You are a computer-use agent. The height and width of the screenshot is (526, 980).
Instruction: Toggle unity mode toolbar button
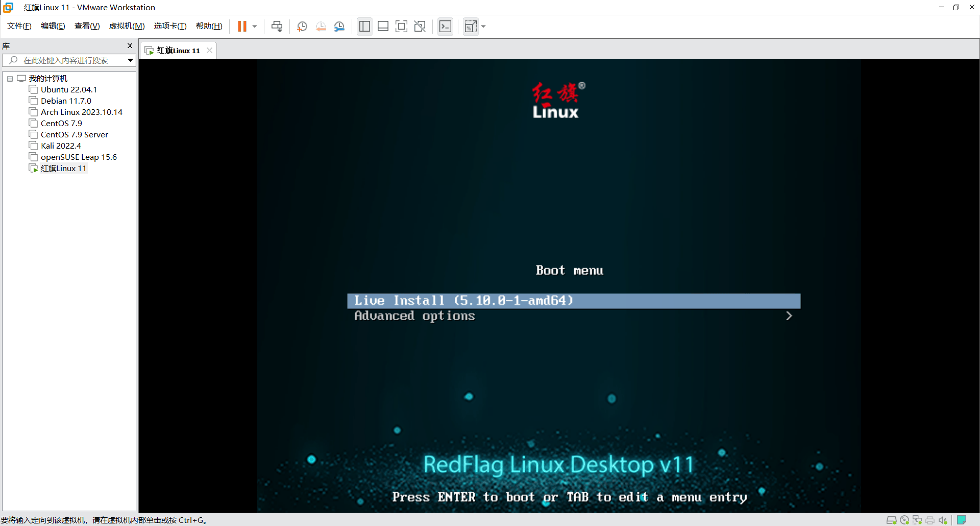[x=420, y=27]
